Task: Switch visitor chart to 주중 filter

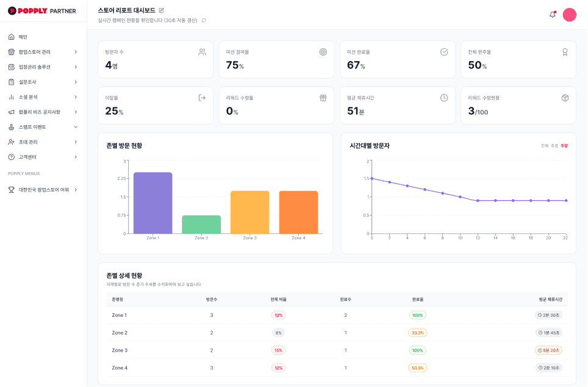Action: pos(554,146)
